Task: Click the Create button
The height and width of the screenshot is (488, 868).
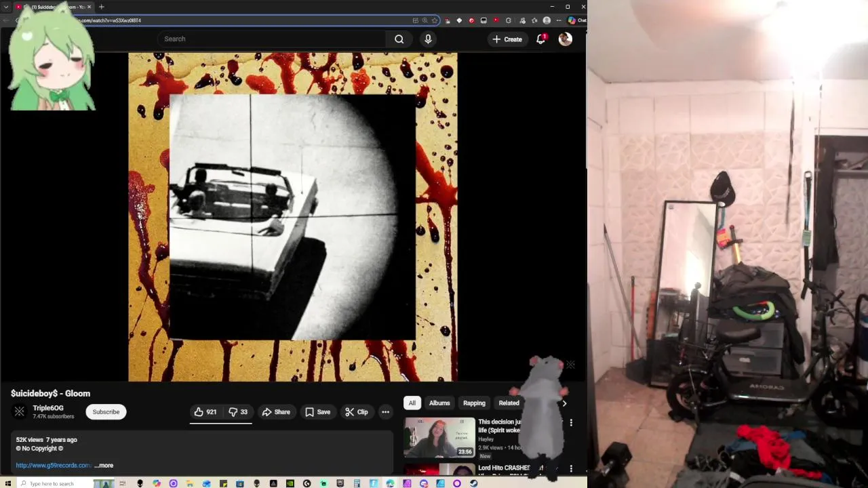Action: 507,39
